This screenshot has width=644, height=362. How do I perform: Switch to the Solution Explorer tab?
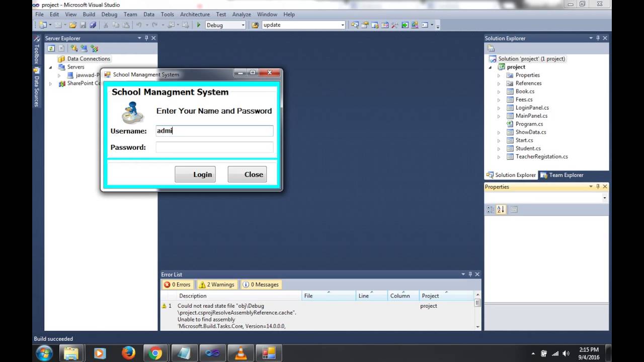point(511,175)
